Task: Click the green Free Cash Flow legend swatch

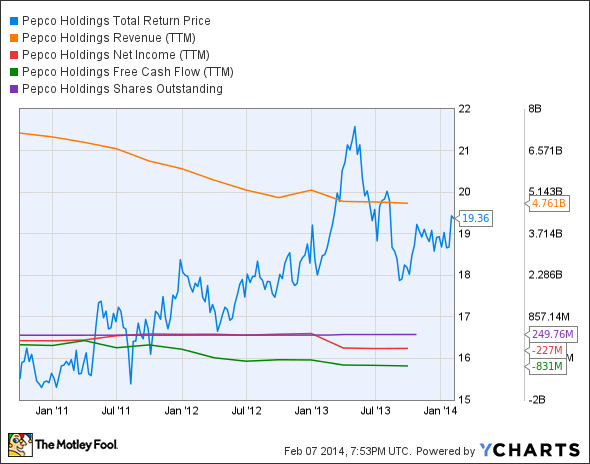Action: (x=14, y=72)
